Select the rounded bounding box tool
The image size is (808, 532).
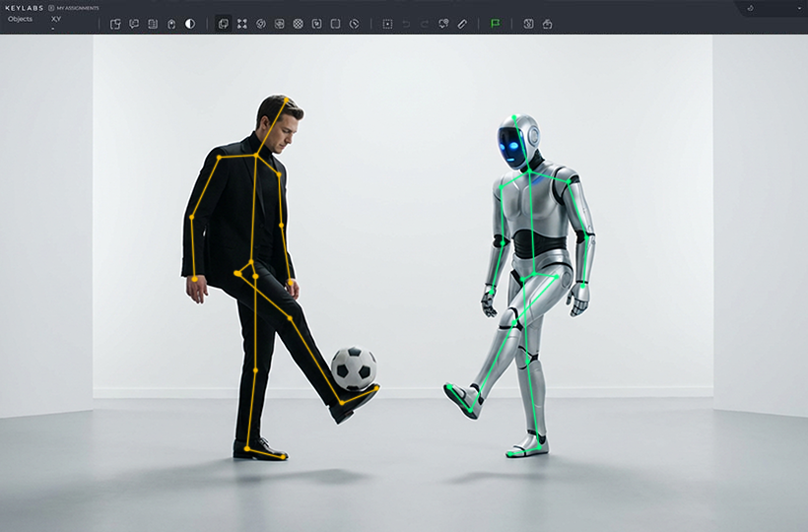click(x=335, y=24)
